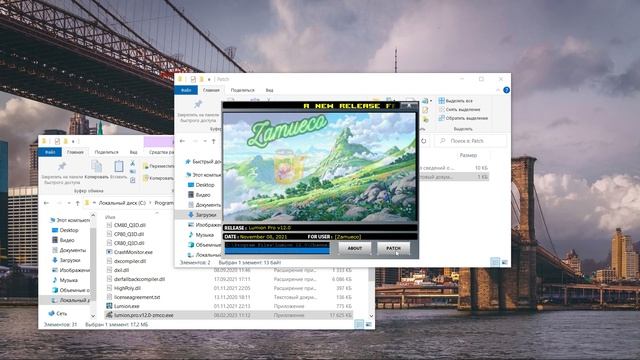Screen dimensions: 640x360
Task: Select the 10 КБ file row in Patch window
Action: pos(454,168)
